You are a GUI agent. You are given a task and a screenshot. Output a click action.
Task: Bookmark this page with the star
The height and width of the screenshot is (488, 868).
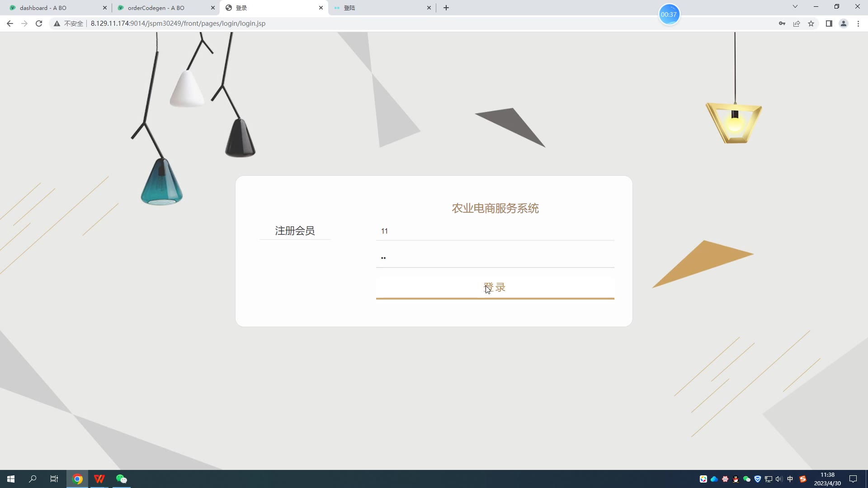(811, 23)
